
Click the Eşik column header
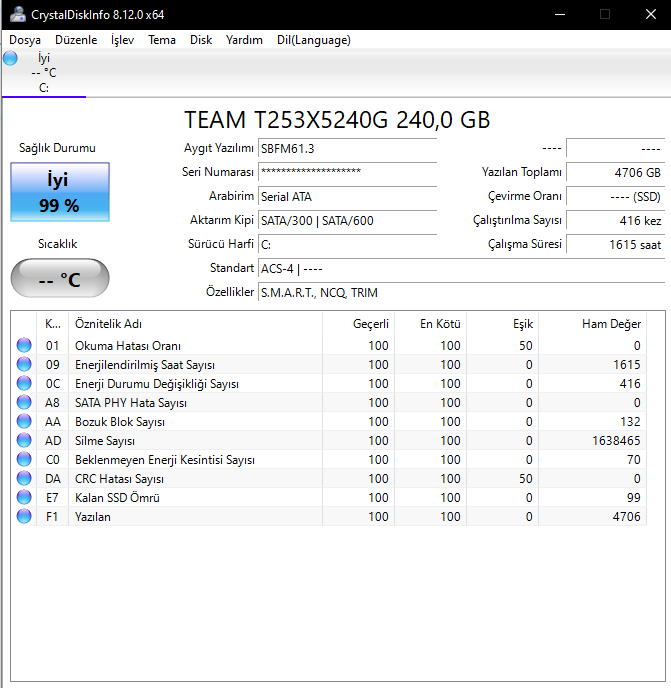pyautogui.click(x=502, y=324)
